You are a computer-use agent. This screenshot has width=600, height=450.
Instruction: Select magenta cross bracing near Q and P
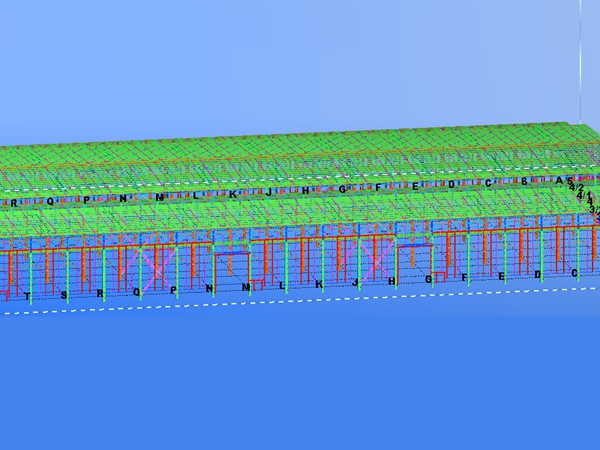pos(150,265)
